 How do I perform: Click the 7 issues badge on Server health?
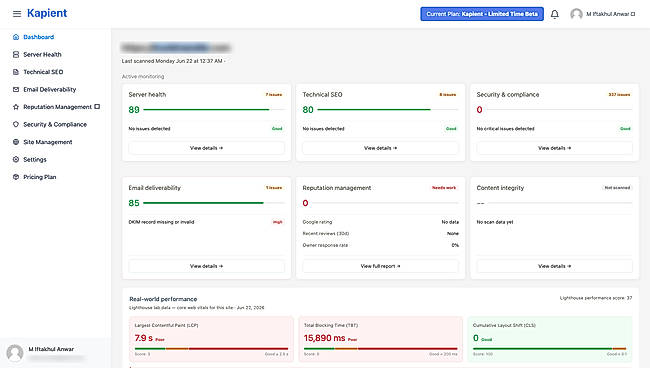click(x=274, y=94)
